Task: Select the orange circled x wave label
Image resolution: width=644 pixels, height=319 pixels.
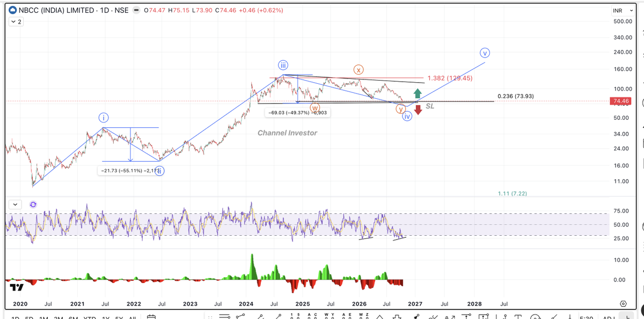Action: [x=358, y=69]
